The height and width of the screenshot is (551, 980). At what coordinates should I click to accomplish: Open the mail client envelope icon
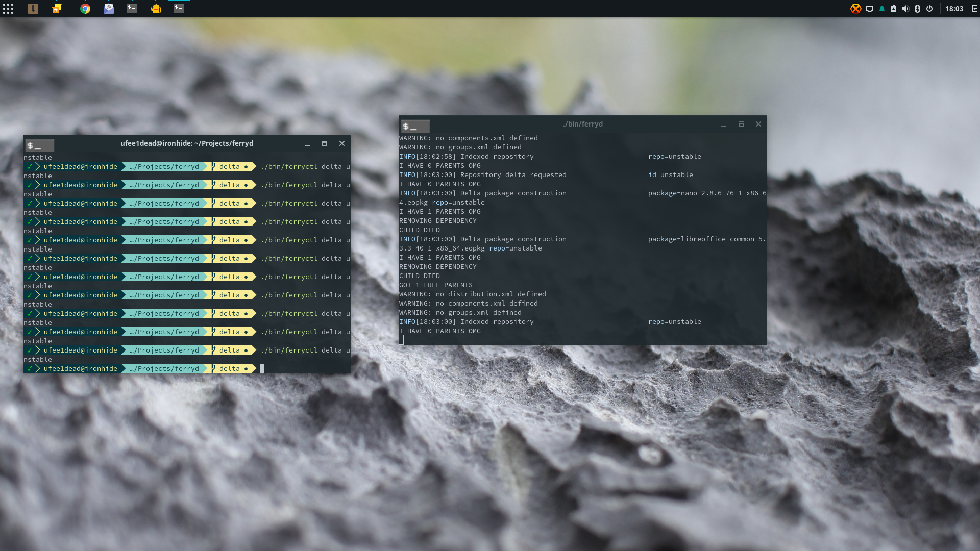click(x=109, y=9)
